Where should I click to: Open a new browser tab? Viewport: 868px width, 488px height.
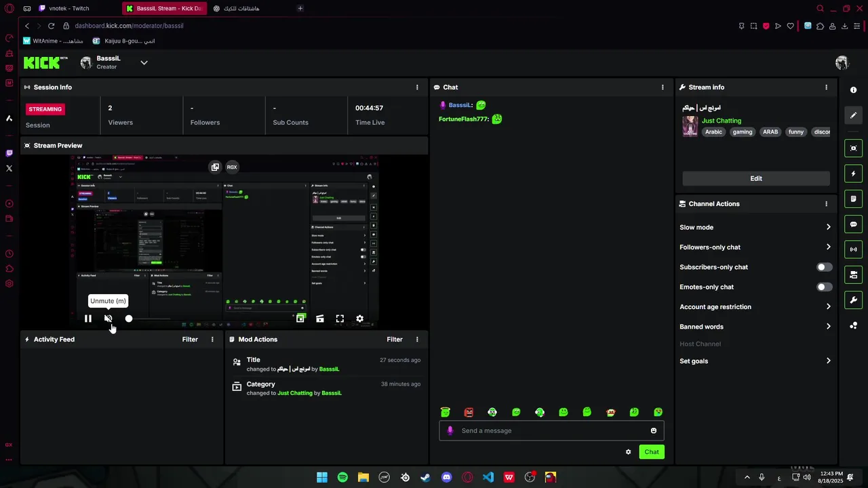(x=300, y=9)
